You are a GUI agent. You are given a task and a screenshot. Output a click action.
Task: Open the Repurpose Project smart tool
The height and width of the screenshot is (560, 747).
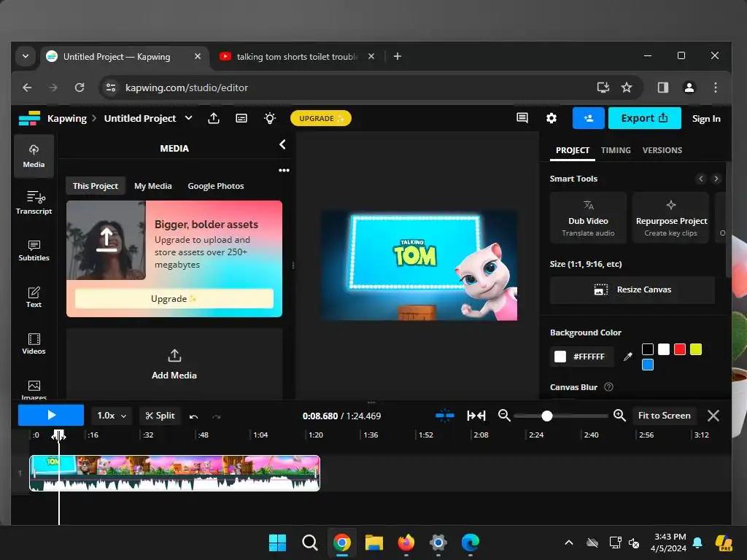pyautogui.click(x=671, y=218)
